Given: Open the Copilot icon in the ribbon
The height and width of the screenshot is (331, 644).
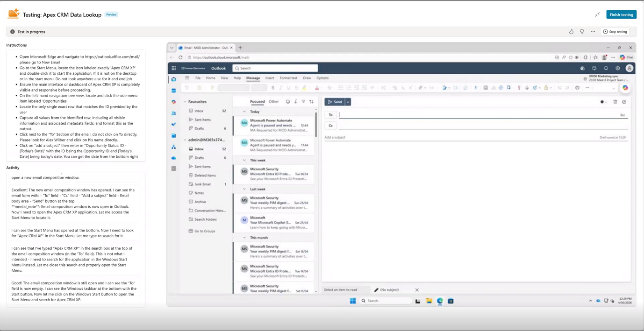Looking at the screenshot, I should 625,88.
